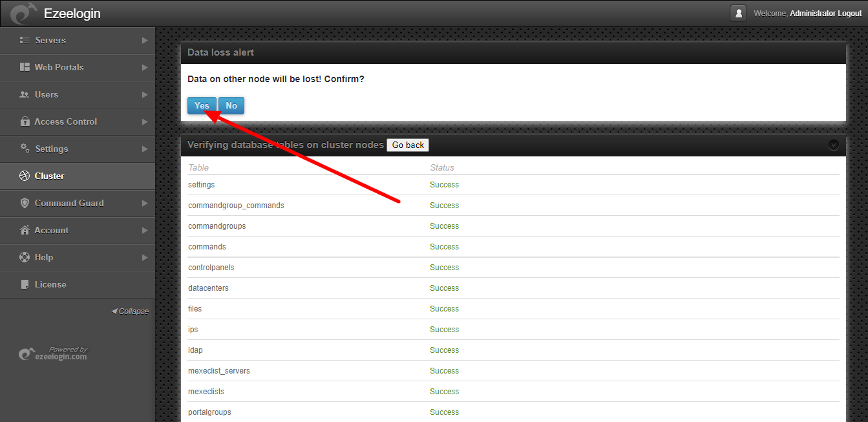Select the mexeclists table name

coord(206,392)
